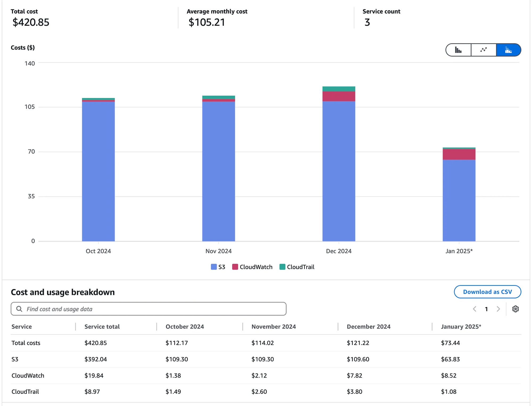Click the Service column header

[x=22, y=326]
